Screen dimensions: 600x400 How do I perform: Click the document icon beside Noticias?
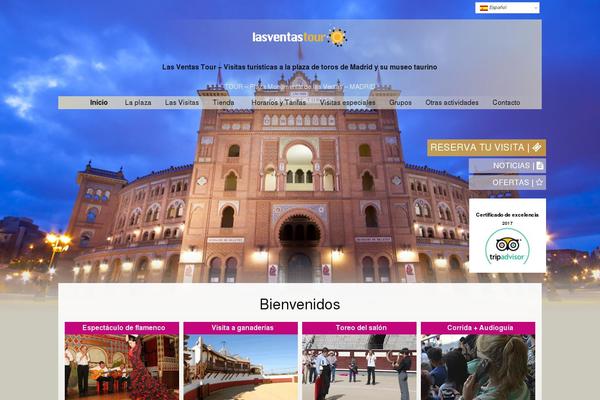tap(540, 166)
